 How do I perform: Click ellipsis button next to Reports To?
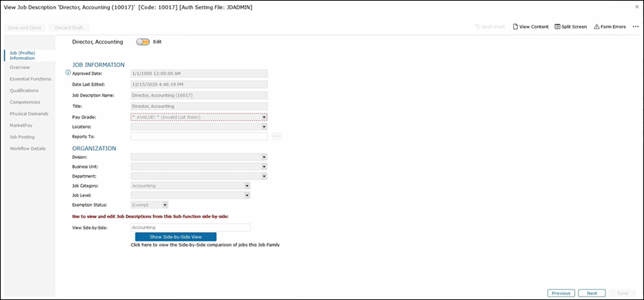click(x=276, y=136)
